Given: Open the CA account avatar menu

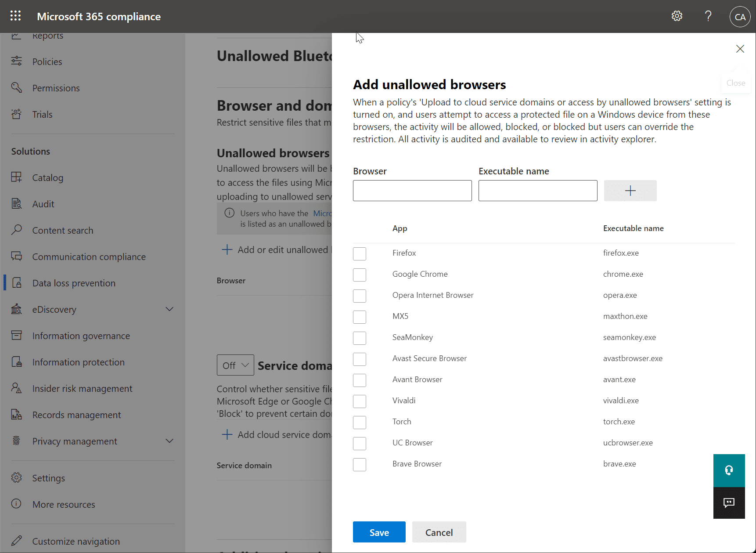Looking at the screenshot, I should point(740,16).
